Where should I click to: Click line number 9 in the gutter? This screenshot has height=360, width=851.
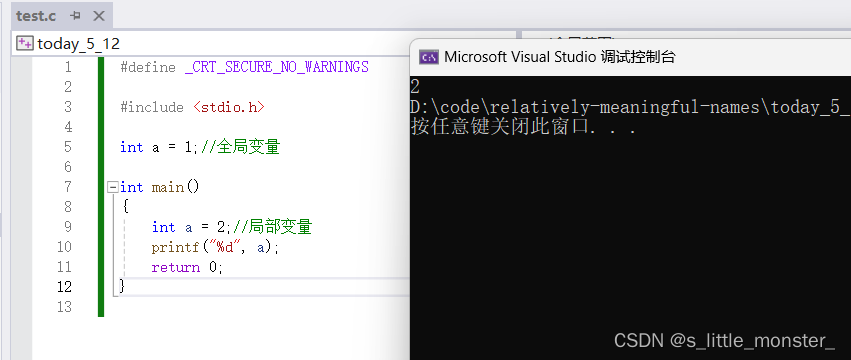click(x=67, y=227)
